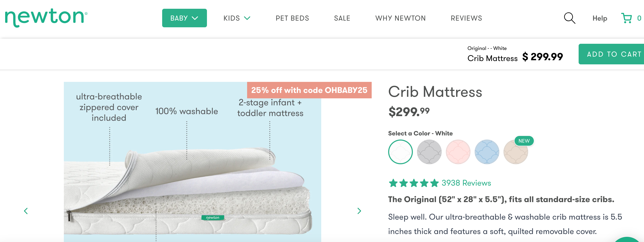The height and width of the screenshot is (242, 644).
Task: Click the 25% off OHBABY25 promo banner
Action: 309,90
